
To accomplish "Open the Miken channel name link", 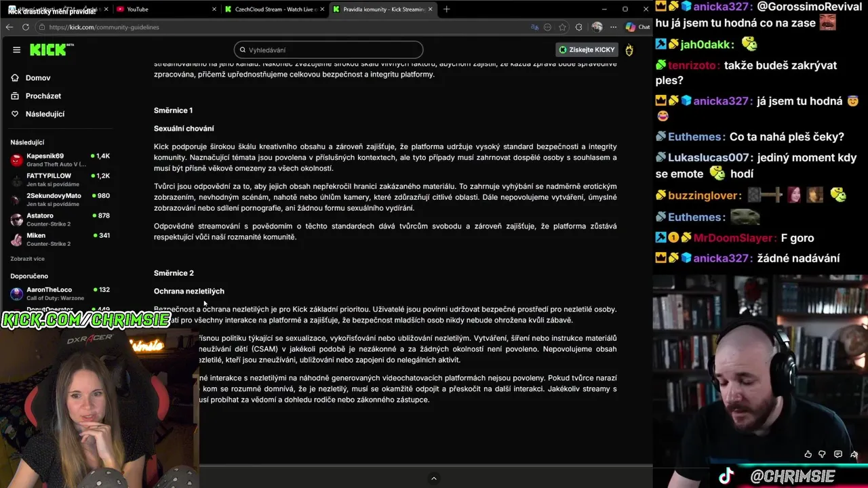I will click(x=36, y=236).
